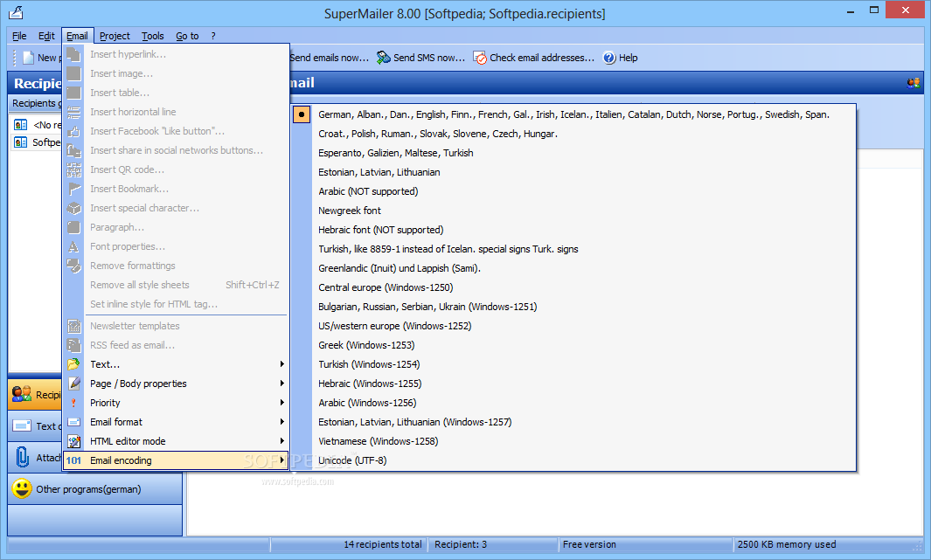931x560 pixels.
Task: Choose Bulgarian, Russian, Serbian (Windows-1251)
Action: tap(573, 307)
